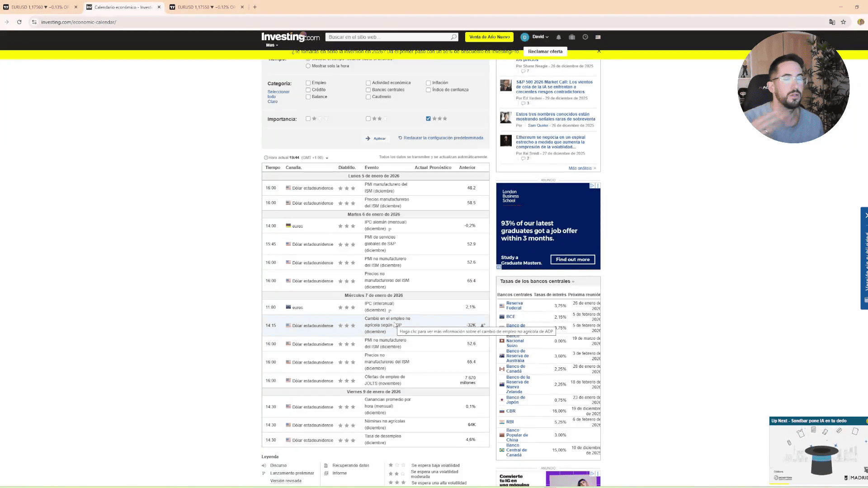868x488 pixels.
Task: Click the browser translate page icon
Action: point(832,22)
